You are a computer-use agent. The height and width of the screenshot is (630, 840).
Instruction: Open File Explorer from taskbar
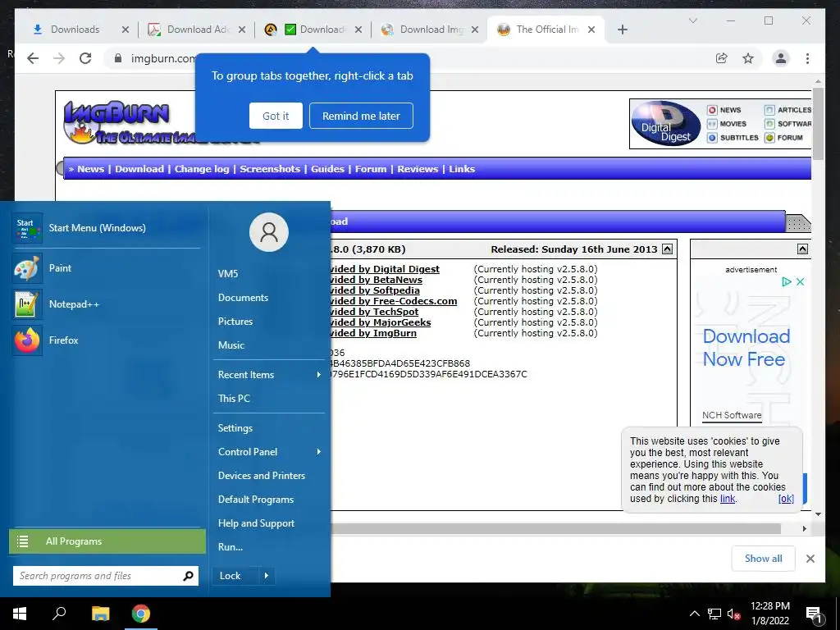pyautogui.click(x=100, y=614)
